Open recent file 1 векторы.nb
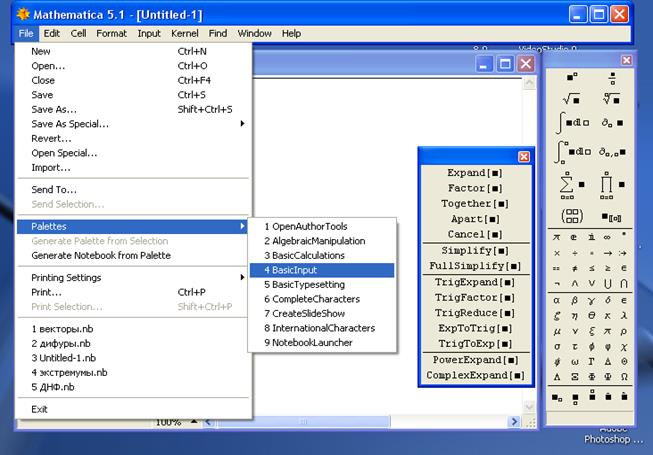This screenshot has height=455, width=653. tap(133, 329)
